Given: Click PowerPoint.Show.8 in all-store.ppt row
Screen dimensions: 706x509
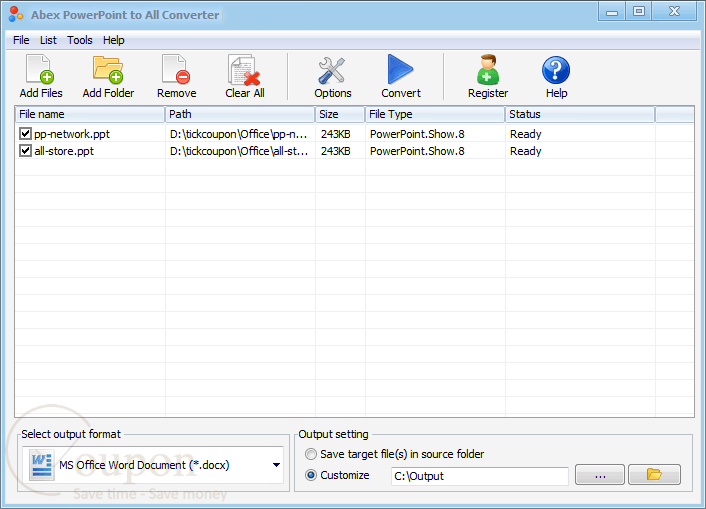Looking at the screenshot, I should [417, 151].
